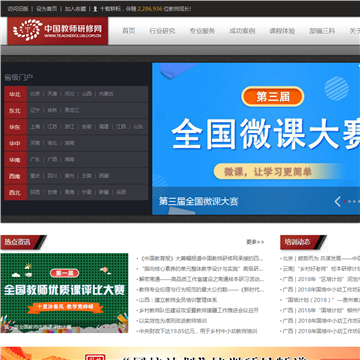Click the 访问旧版 link in the top bar
This screenshot has width=360, height=360.
point(18,9)
